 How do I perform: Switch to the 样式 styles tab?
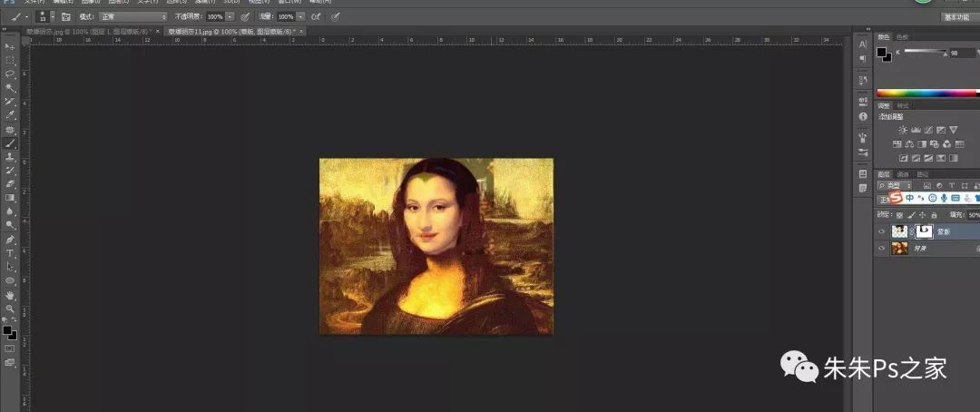click(x=903, y=105)
